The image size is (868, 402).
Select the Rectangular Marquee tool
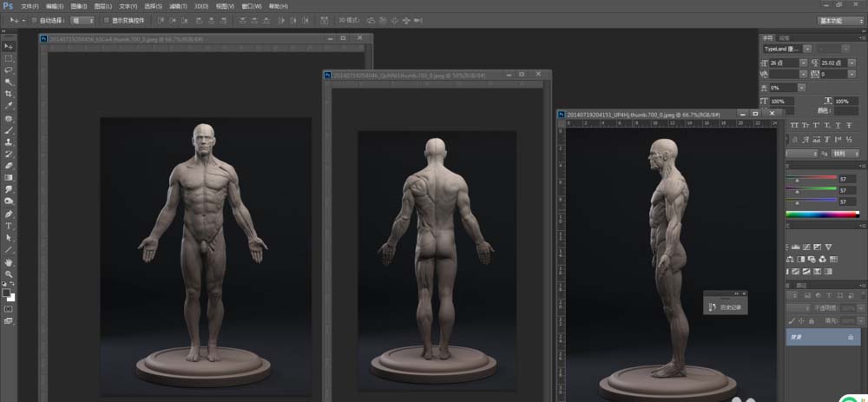[x=9, y=58]
